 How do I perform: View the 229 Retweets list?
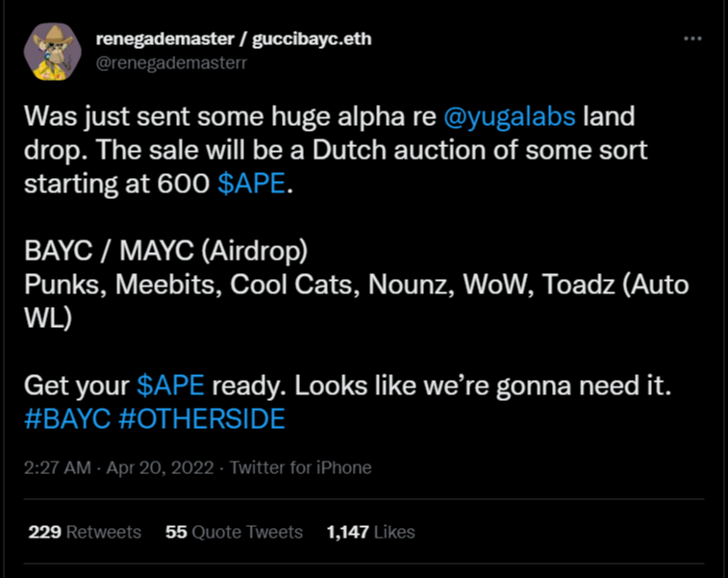[85, 532]
